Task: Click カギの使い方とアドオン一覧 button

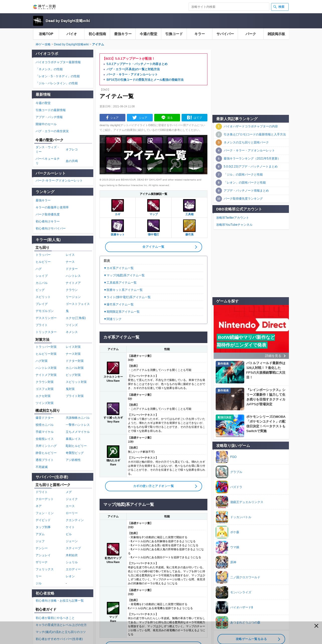Action: [x=153, y=486]
